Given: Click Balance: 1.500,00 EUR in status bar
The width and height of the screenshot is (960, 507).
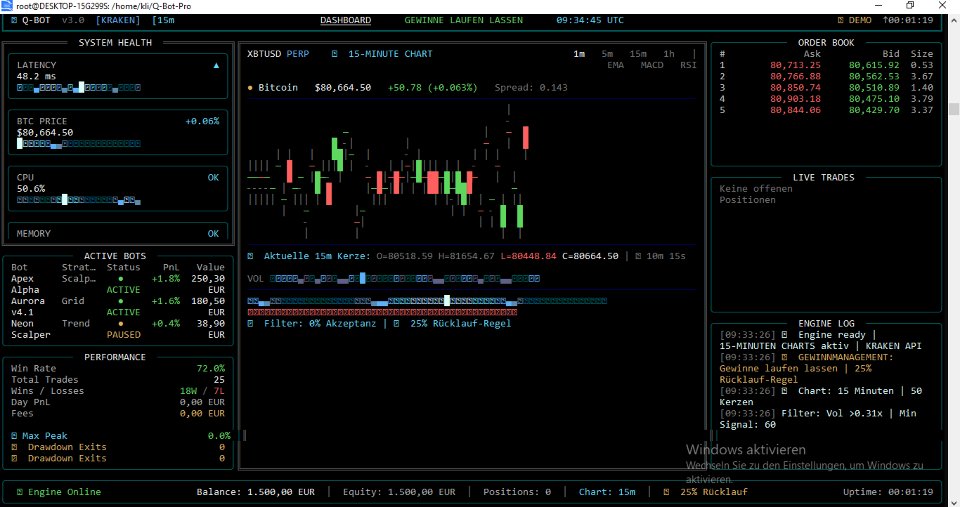Looking at the screenshot, I should (x=255, y=492).
